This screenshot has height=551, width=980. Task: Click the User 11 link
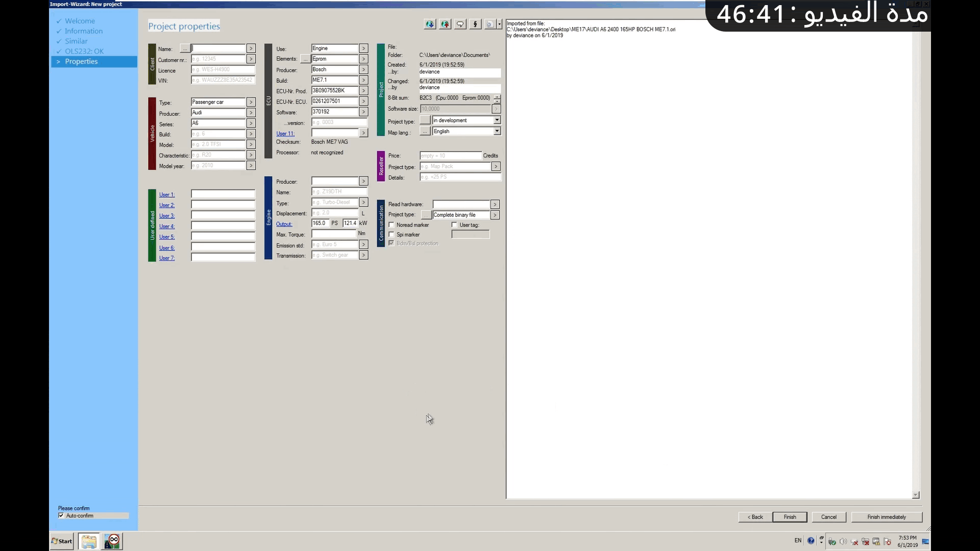click(x=285, y=134)
